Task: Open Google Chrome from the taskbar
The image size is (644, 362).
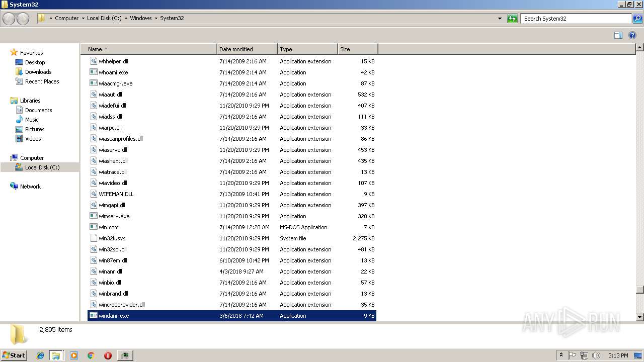Action: coord(91,355)
